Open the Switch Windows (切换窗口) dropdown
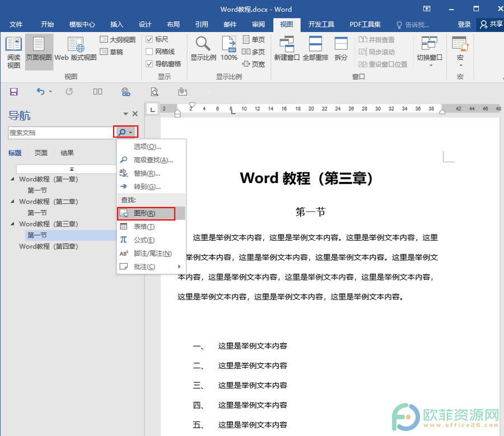Screen dimensions: 504x436 pyautogui.click(x=430, y=51)
